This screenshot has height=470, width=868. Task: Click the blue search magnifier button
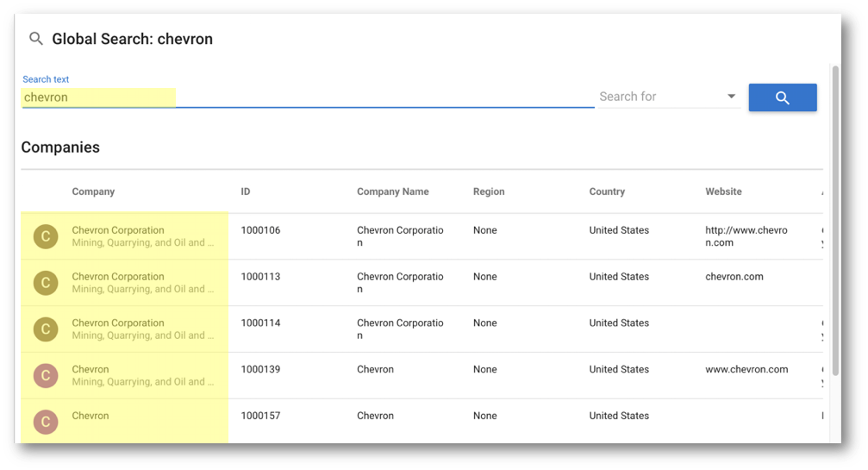[x=782, y=97]
